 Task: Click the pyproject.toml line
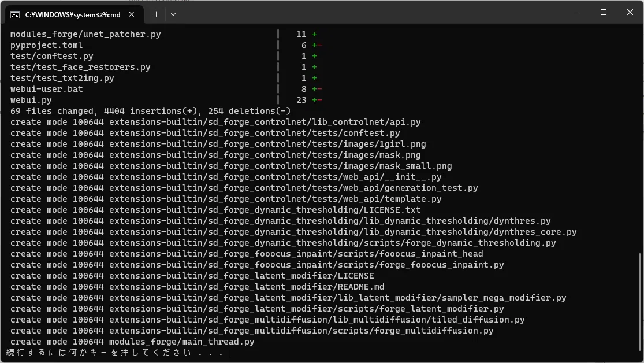(166, 45)
